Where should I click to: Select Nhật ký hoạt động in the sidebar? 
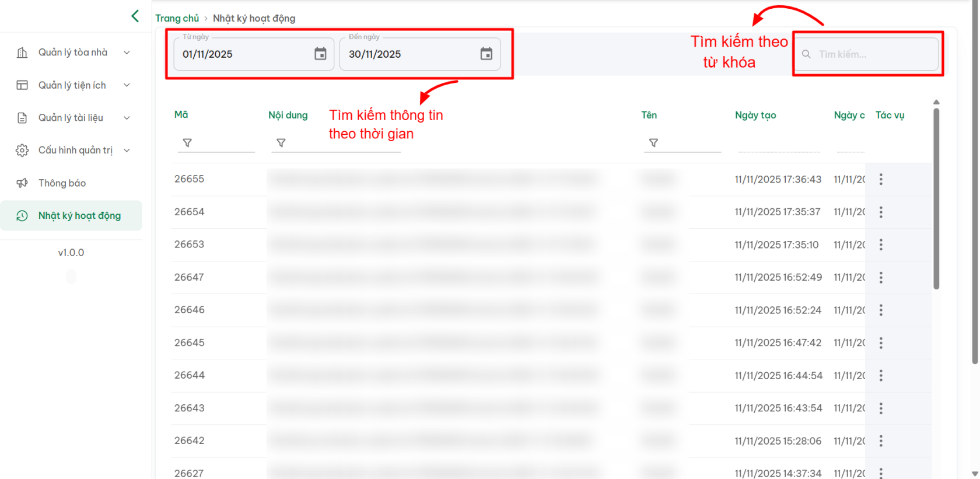(79, 216)
